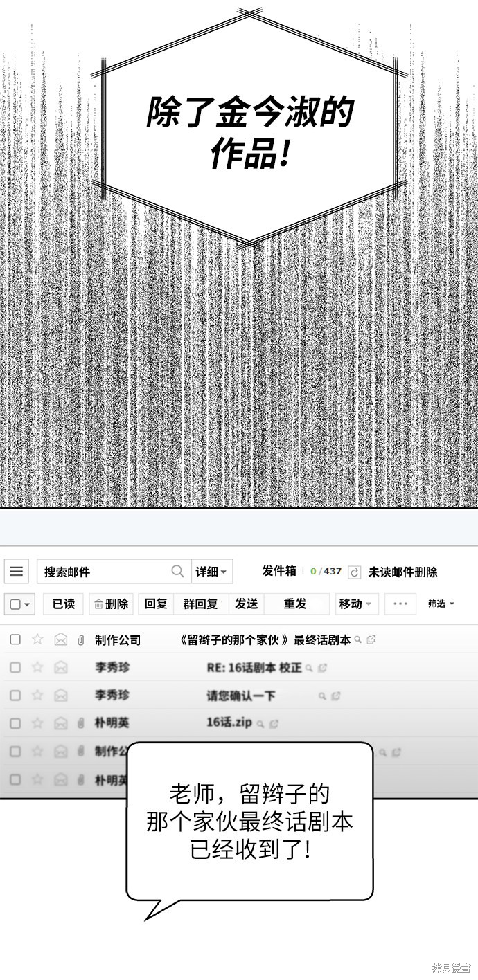Tick the checkbox for the 最终话剧本 email

coord(15,639)
